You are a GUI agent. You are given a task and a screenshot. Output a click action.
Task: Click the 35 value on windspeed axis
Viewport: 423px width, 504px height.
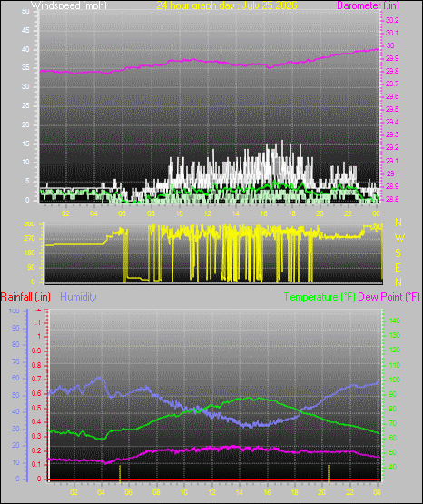pyautogui.click(x=25, y=68)
